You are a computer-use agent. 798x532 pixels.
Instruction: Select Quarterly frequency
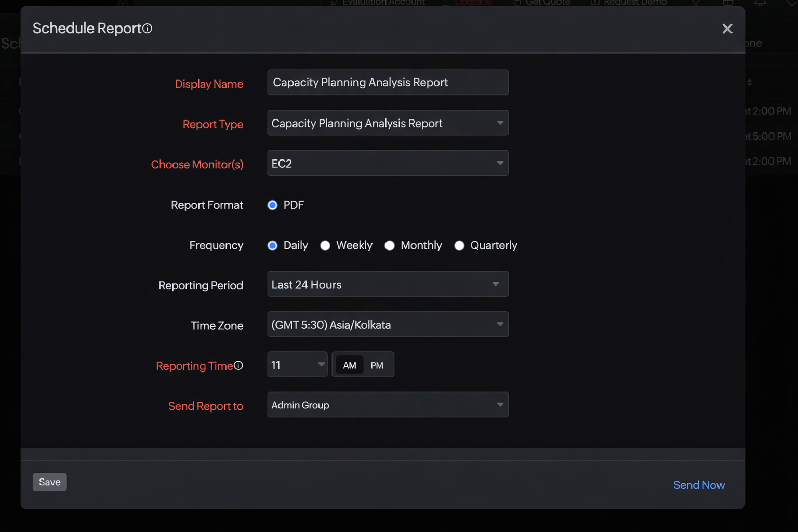click(x=459, y=245)
